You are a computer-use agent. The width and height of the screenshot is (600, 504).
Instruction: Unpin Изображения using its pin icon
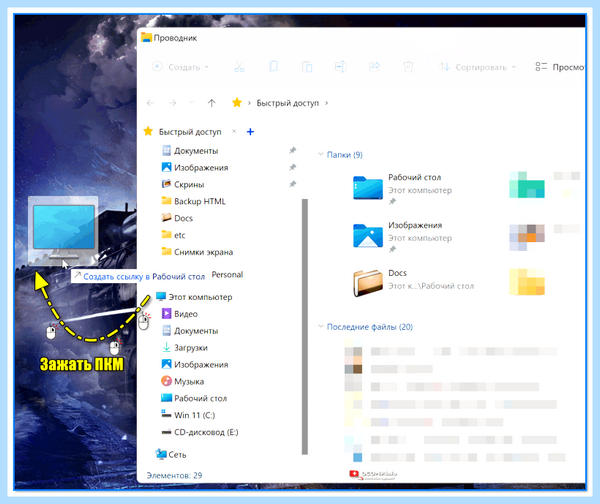click(x=293, y=167)
